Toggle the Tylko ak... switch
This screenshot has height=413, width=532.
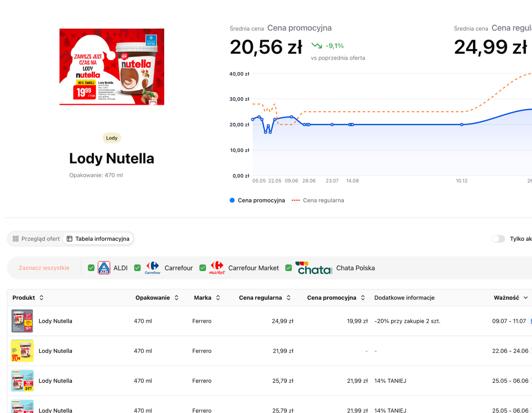pos(498,239)
